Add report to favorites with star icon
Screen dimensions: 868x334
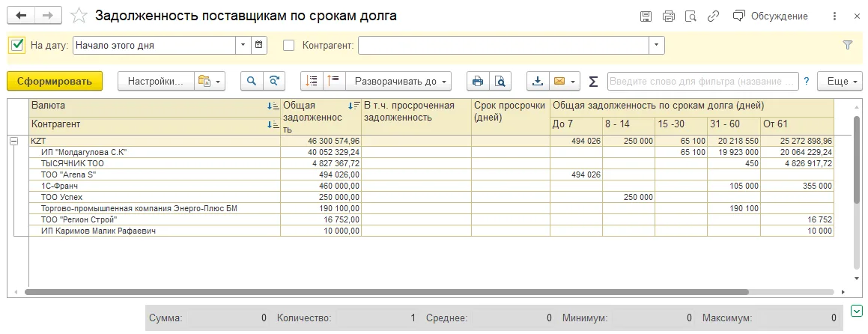(x=79, y=16)
